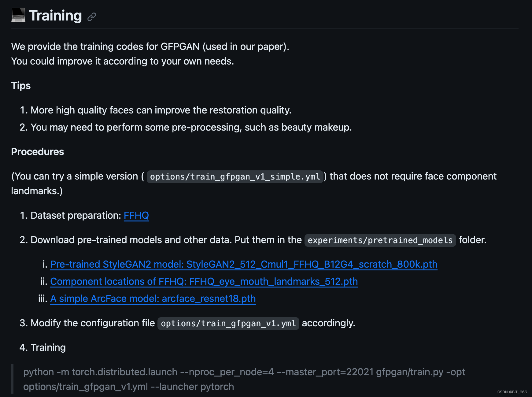Click the Training section heading text
The image size is (532, 397).
click(x=55, y=16)
